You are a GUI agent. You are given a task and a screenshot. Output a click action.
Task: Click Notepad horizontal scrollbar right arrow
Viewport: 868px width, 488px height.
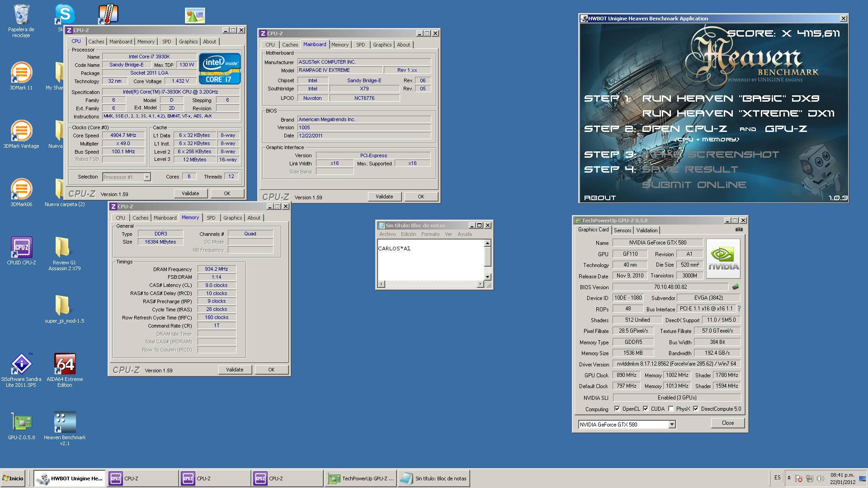480,284
